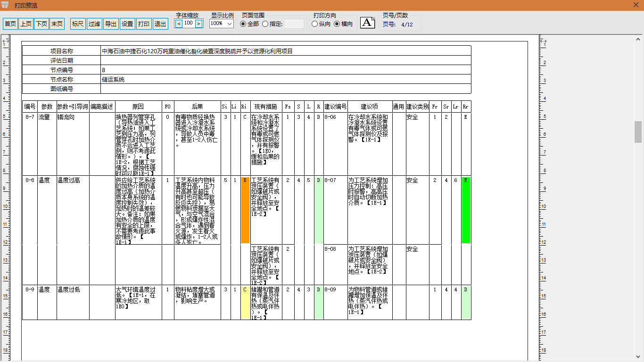Image resolution: width=644 pixels, height=362 pixels.
Task: Click the page number 4/12 indicator
Action: [407, 25]
